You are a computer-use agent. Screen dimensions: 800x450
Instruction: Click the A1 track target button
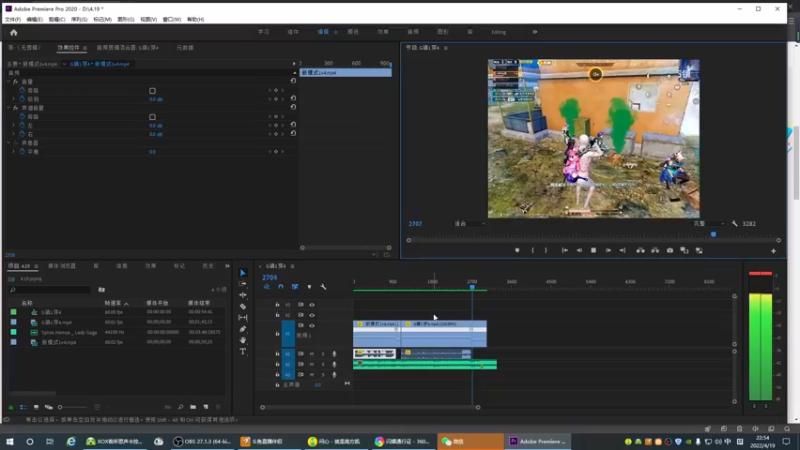pos(288,354)
